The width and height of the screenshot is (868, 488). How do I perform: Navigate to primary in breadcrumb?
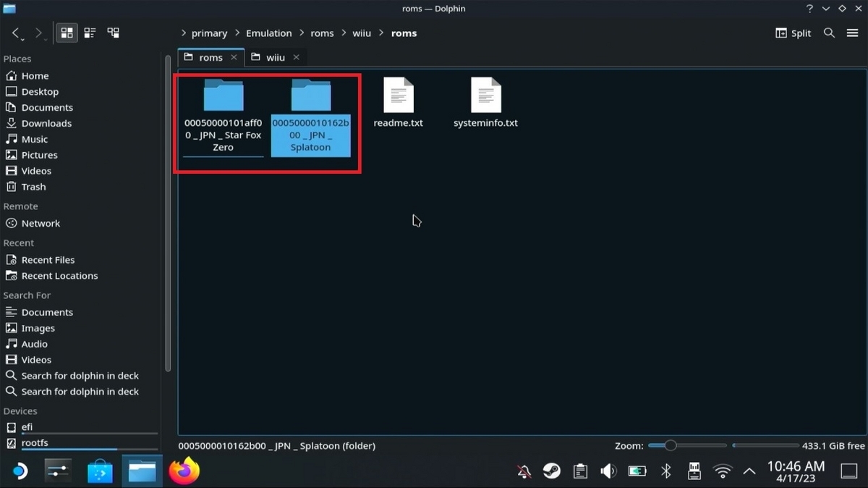[x=210, y=33]
